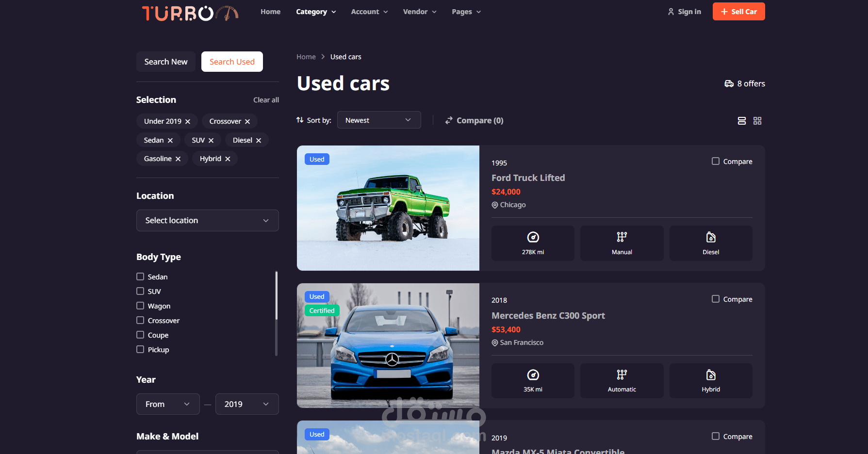Remove the Sedan filter chip

tap(170, 141)
